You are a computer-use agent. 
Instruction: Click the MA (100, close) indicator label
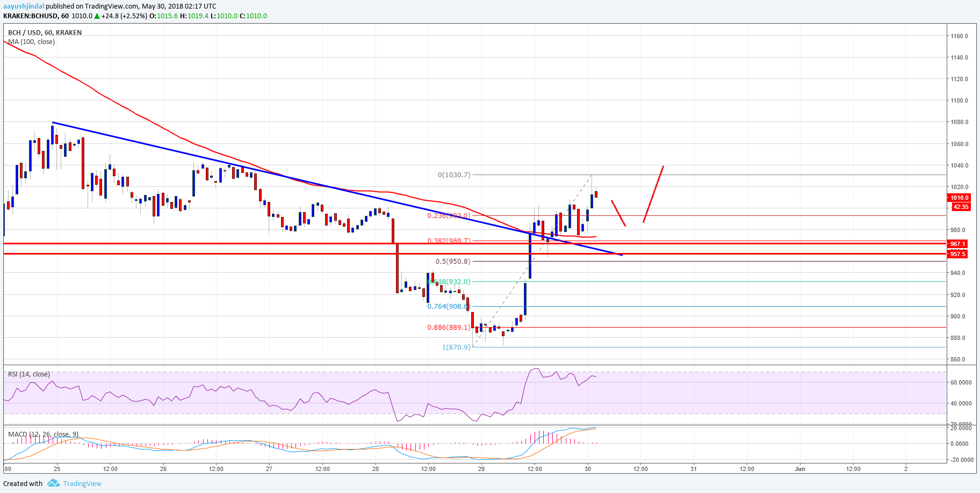(x=31, y=42)
